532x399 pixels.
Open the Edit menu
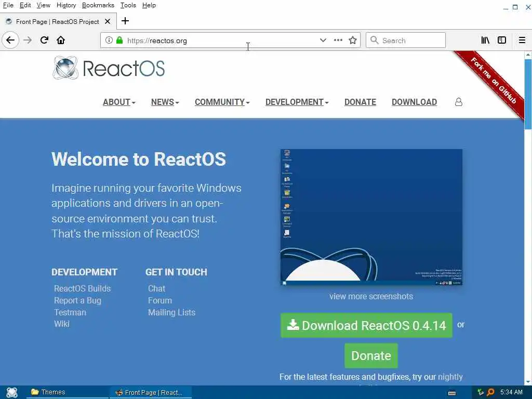pyautogui.click(x=25, y=5)
